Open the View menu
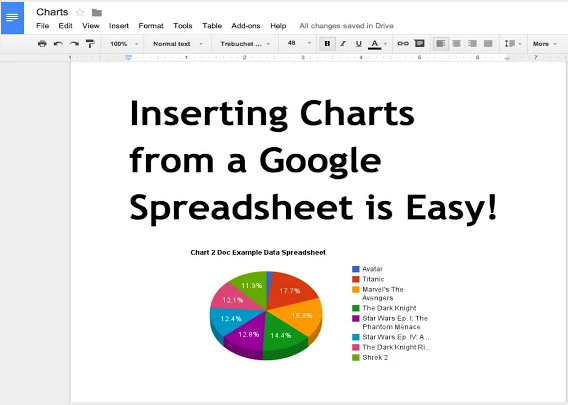This screenshot has height=405, width=568. [x=91, y=26]
